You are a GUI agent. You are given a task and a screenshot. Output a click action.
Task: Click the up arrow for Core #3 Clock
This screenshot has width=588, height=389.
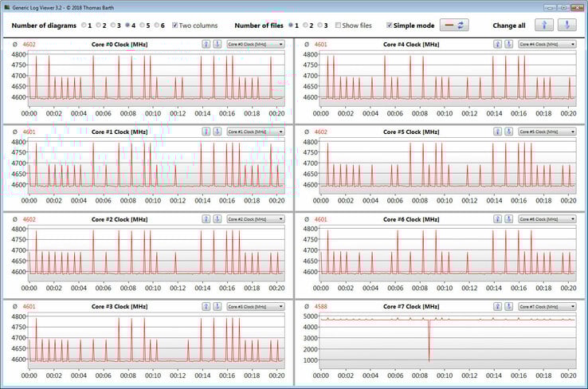click(x=206, y=306)
